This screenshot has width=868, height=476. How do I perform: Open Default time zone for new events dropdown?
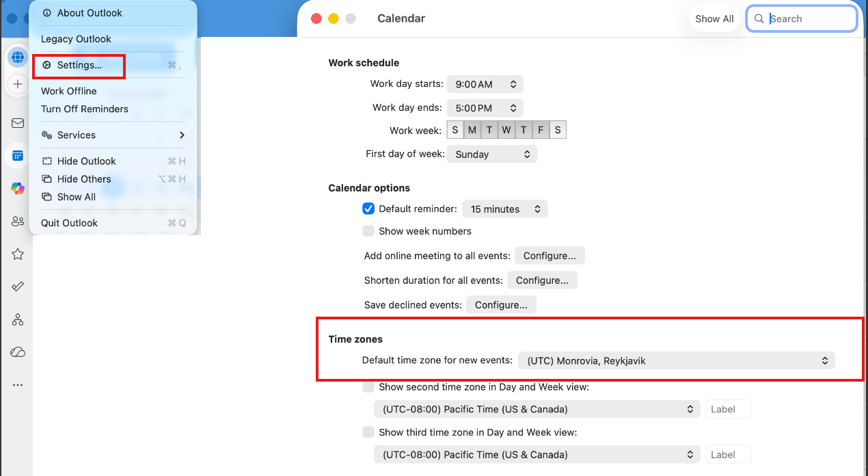[677, 360]
